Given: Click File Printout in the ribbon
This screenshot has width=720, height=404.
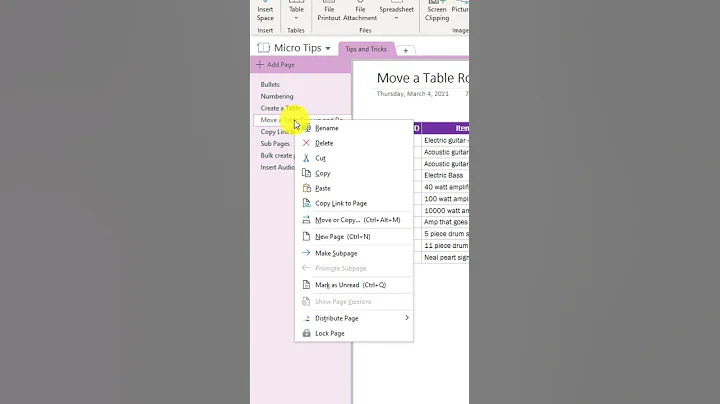Looking at the screenshot, I should (x=329, y=11).
